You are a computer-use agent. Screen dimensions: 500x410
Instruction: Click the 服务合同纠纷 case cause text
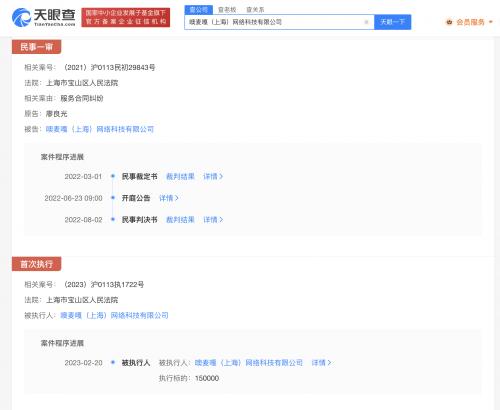pos(82,98)
